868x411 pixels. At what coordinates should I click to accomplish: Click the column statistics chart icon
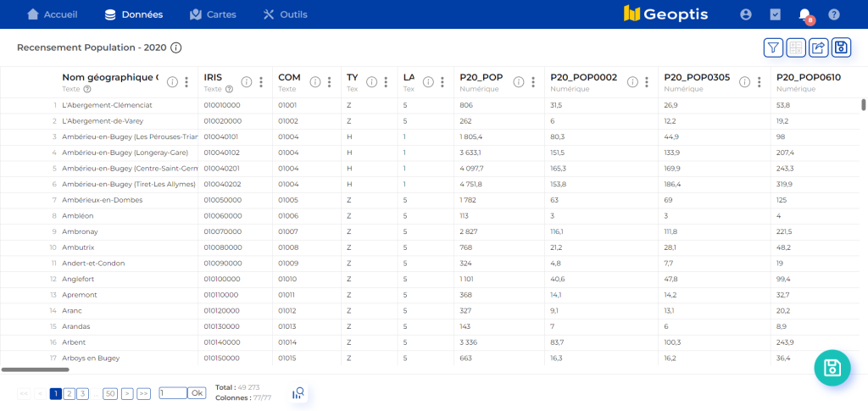point(298,393)
